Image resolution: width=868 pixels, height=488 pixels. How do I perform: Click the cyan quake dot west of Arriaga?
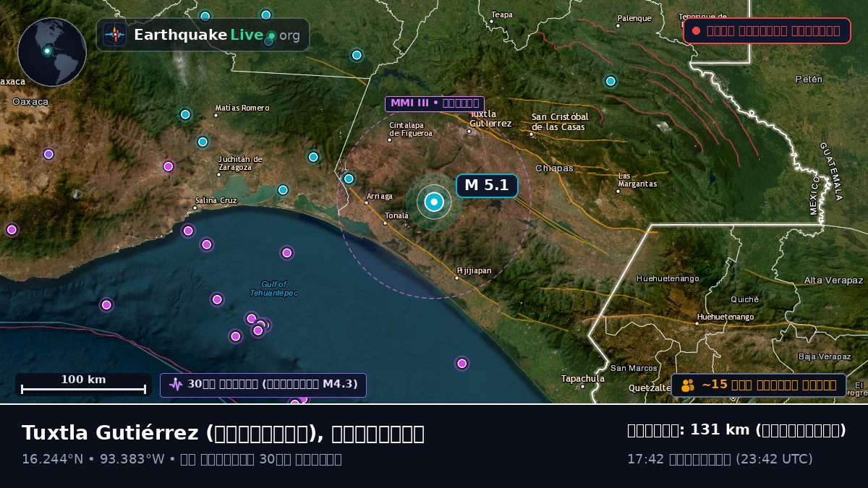click(x=349, y=179)
